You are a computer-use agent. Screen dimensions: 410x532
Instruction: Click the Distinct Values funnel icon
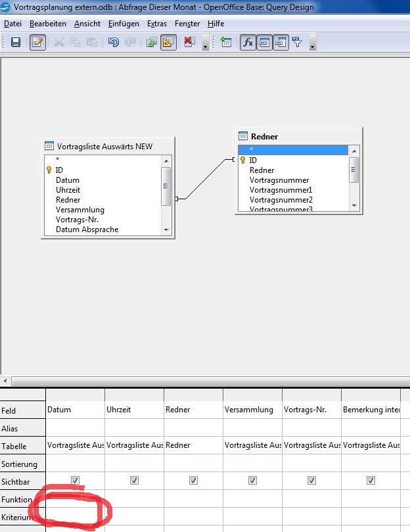pyautogui.click(x=297, y=42)
